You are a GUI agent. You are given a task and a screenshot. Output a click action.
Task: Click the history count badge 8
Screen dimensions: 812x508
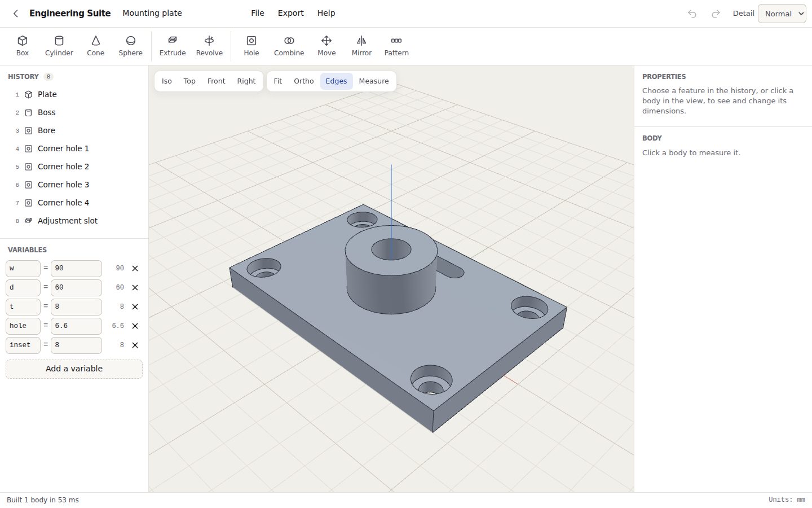pos(48,77)
